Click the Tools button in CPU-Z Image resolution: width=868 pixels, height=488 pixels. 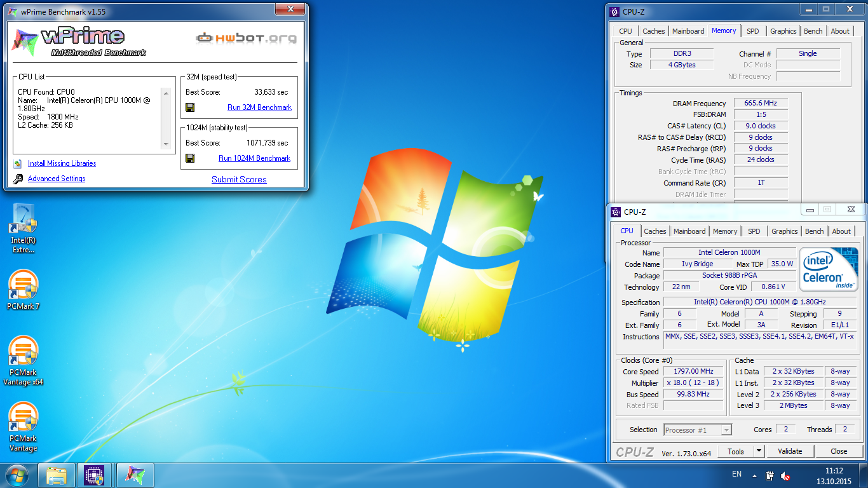[736, 451]
